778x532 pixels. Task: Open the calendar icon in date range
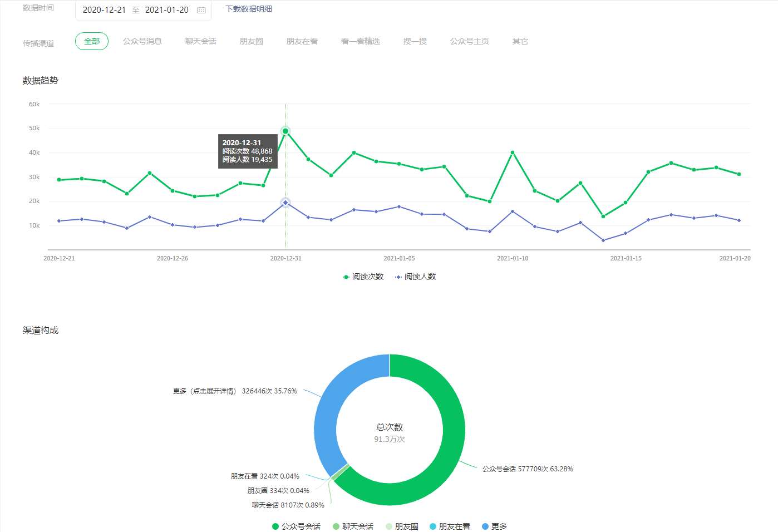click(201, 10)
